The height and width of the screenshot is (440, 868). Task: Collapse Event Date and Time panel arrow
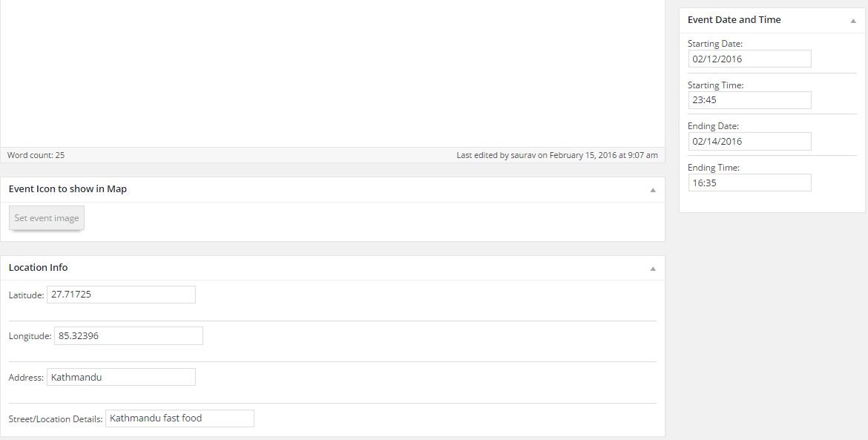(853, 21)
